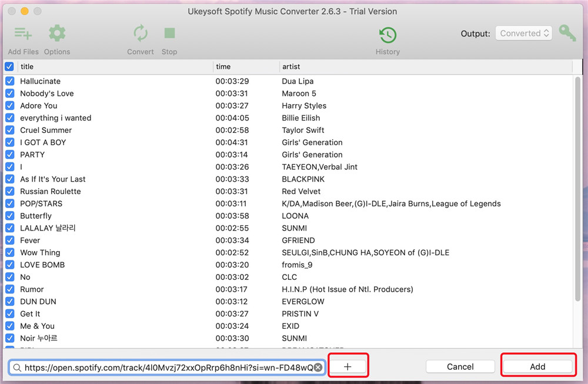Click the Billie Eilish artist cell
The height and width of the screenshot is (384, 588).
coord(300,118)
